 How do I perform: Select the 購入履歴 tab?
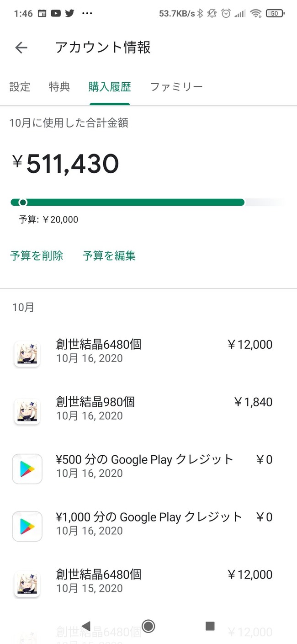point(110,86)
